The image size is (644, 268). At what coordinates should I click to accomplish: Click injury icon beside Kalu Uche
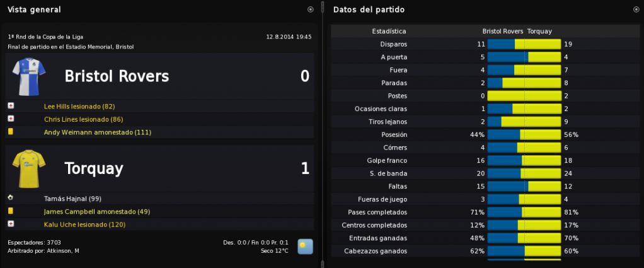tap(11, 224)
